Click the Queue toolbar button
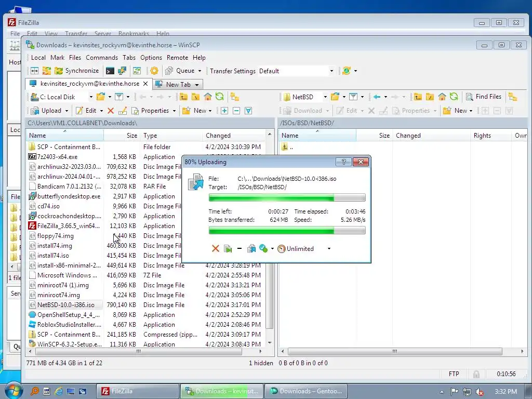Viewport: 532px width, 399px height. pos(180,71)
